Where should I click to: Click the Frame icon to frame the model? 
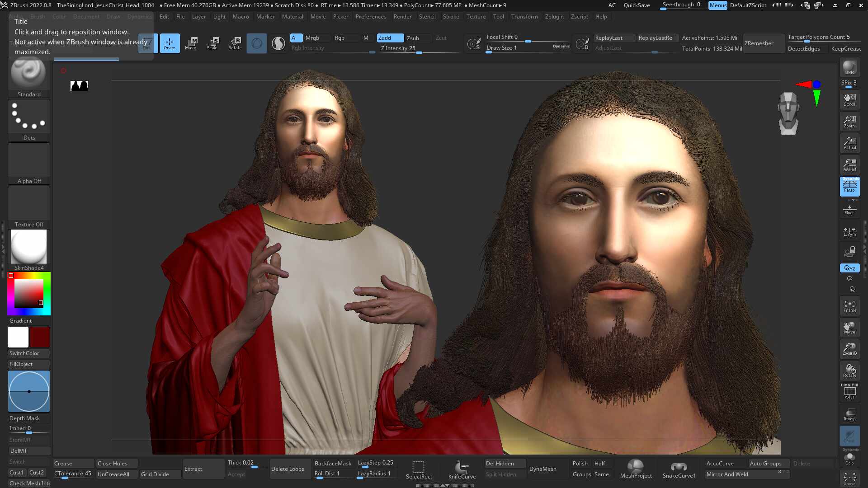[x=849, y=305]
